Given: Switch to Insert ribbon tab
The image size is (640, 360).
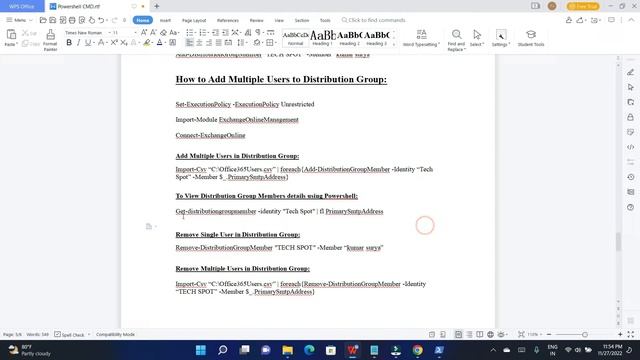Looking at the screenshot, I should (x=165, y=20).
